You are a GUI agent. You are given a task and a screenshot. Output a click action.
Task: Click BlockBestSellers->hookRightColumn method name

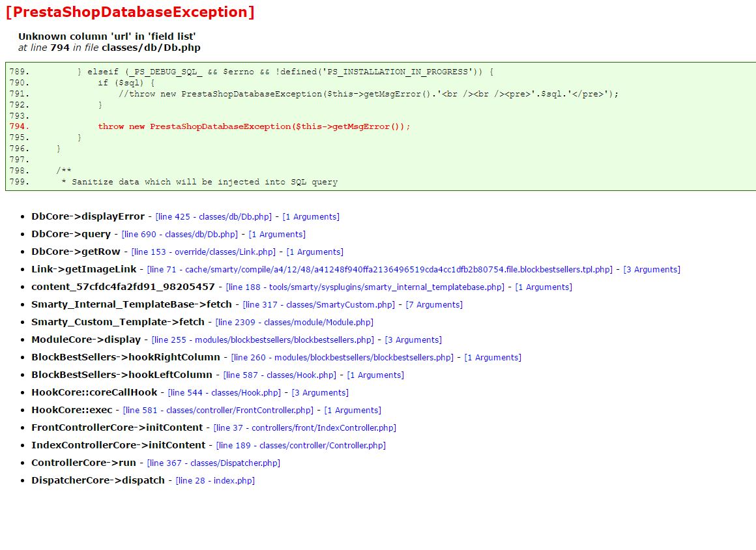point(126,357)
